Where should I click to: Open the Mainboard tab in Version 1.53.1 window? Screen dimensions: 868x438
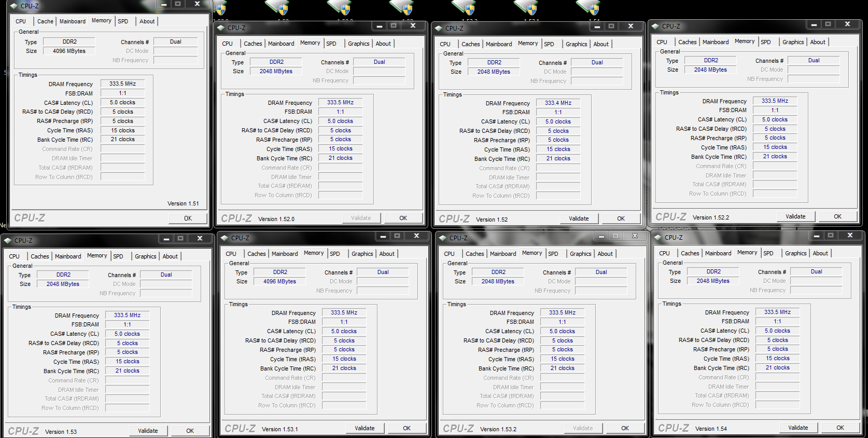pos(285,254)
